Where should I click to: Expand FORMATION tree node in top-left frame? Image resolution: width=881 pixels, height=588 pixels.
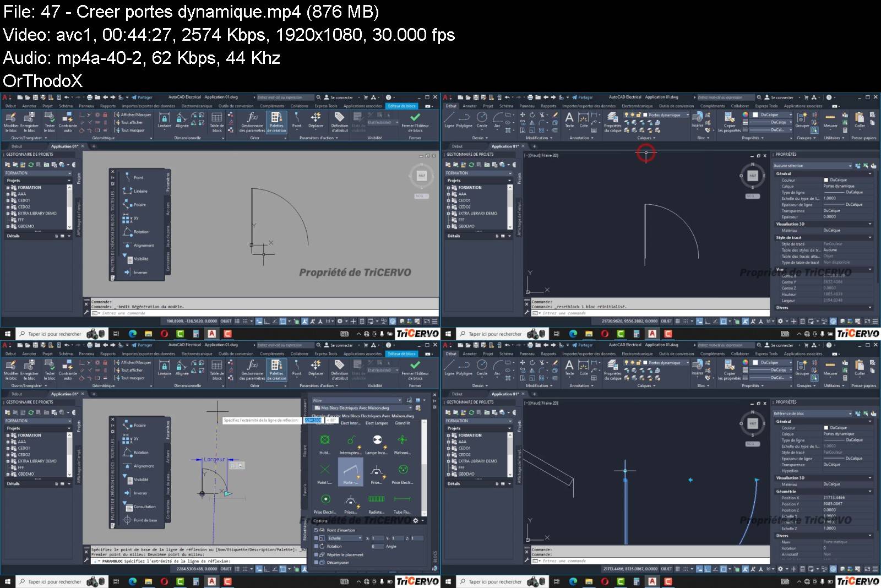(x=8, y=187)
